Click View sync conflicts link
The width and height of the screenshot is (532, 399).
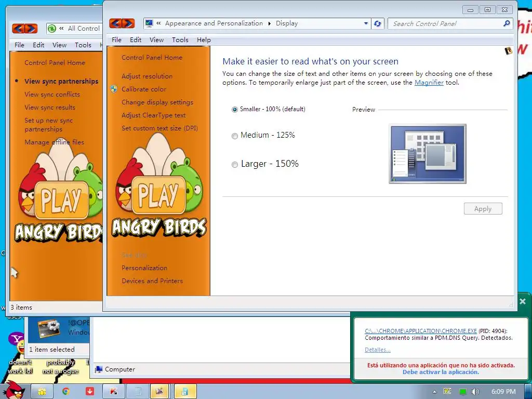click(52, 95)
